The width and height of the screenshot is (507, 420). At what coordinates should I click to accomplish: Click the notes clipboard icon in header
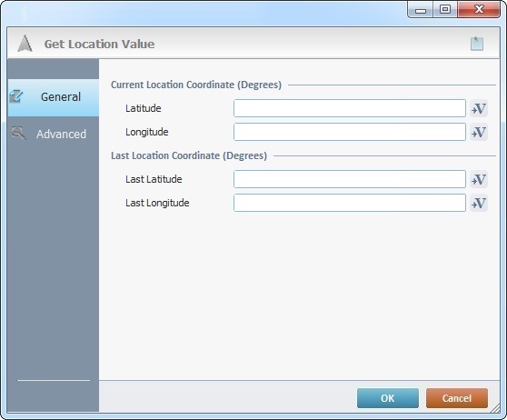coord(477,44)
